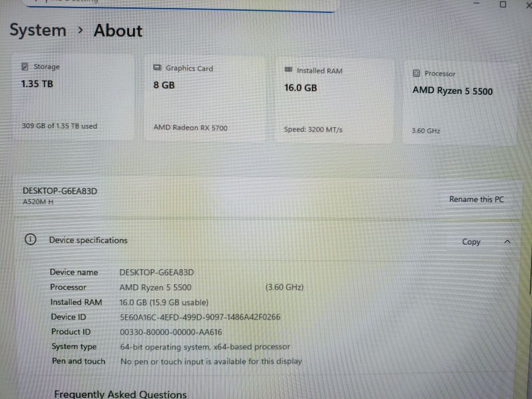Viewport: 532px width, 399px height.
Task: Click the About breadcrumb title
Action: [x=118, y=31]
